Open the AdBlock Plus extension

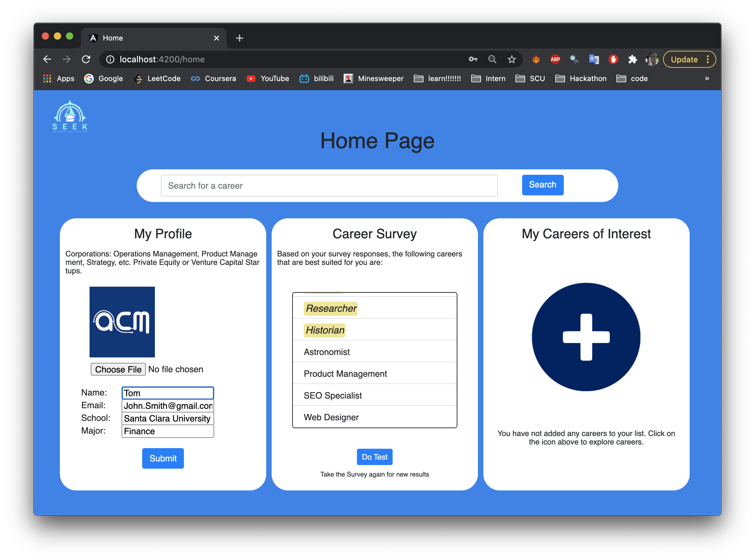555,60
